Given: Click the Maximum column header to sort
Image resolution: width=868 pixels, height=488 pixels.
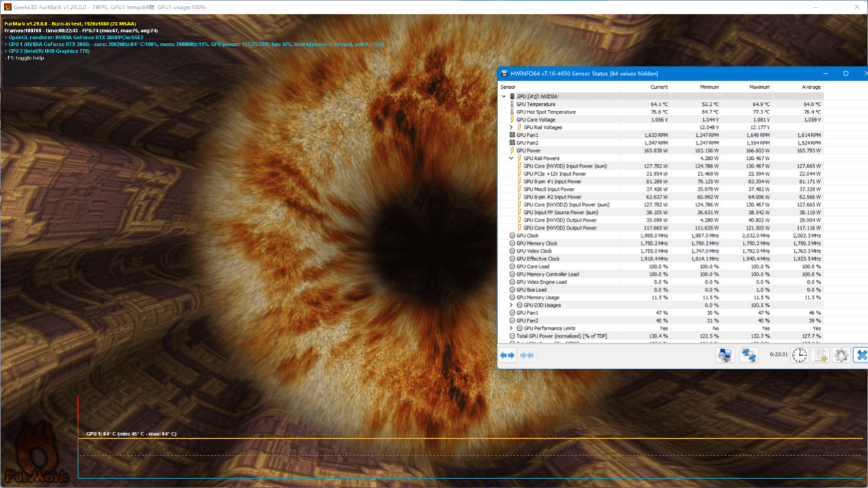Looking at the screenshot, I should [759, 87].
